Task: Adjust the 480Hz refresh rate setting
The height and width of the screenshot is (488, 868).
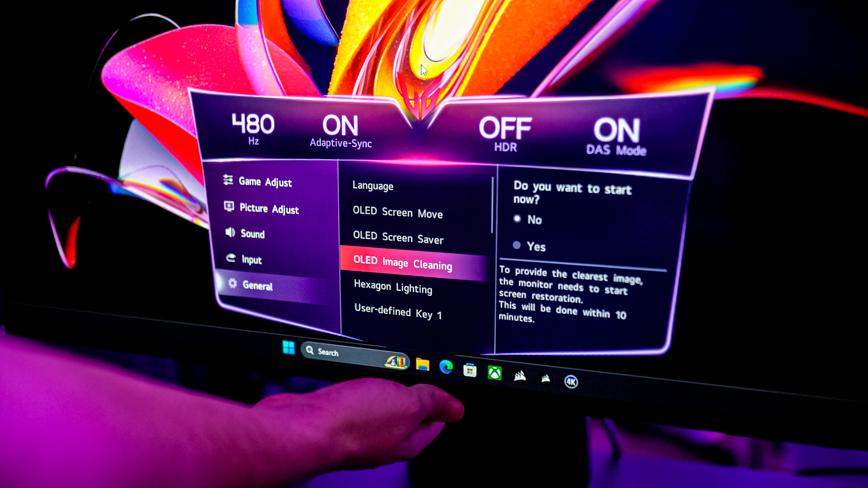Action: point(253,127)
